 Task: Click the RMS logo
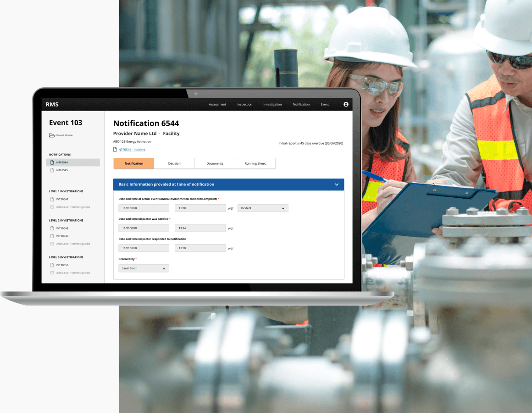click(52, 105)
